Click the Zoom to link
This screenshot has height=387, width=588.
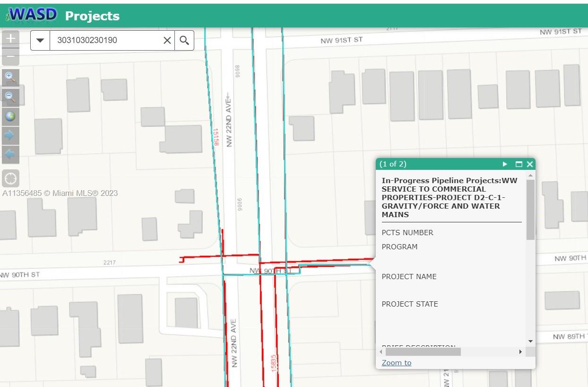click(x=397, y=363)
